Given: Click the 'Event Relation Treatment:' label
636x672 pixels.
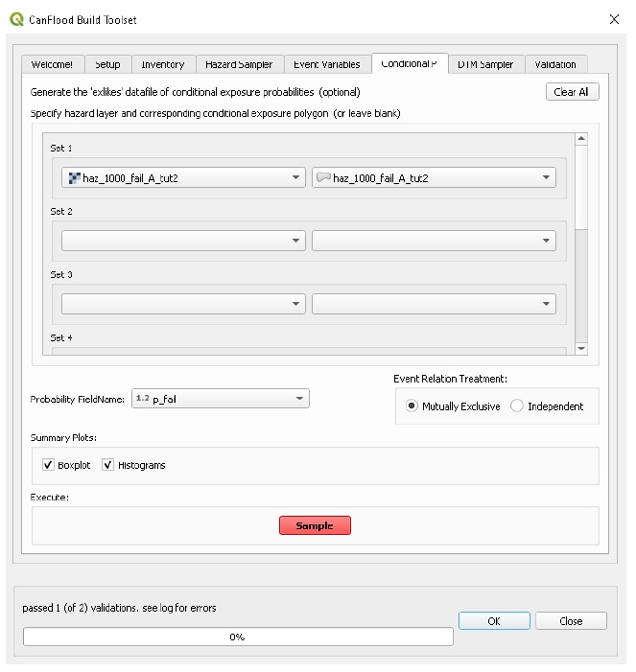Looking at the screenshot, I should (450, 379).
